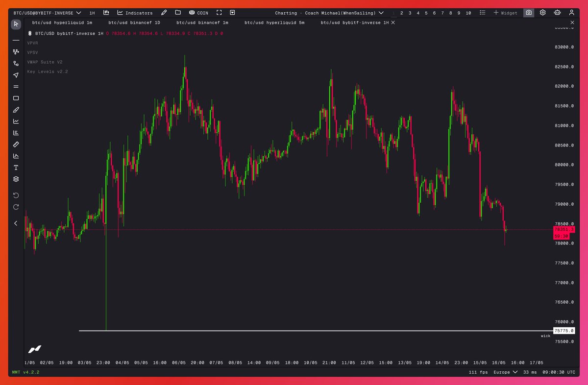Select the horizontal line drawing tool
This screenshot has height=385, width=588.
(16, 40)
